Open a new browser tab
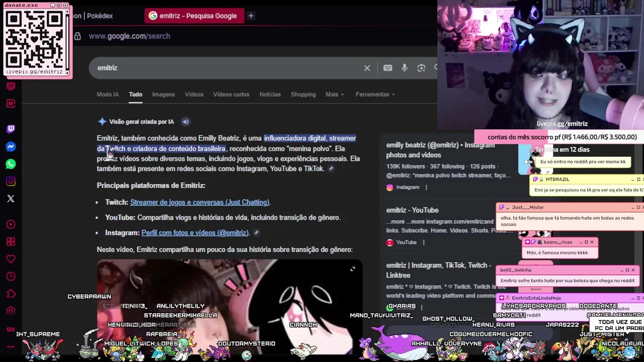The height and width of the screenshot is (362, 644). pyautogui.click(x=251, y=16)
